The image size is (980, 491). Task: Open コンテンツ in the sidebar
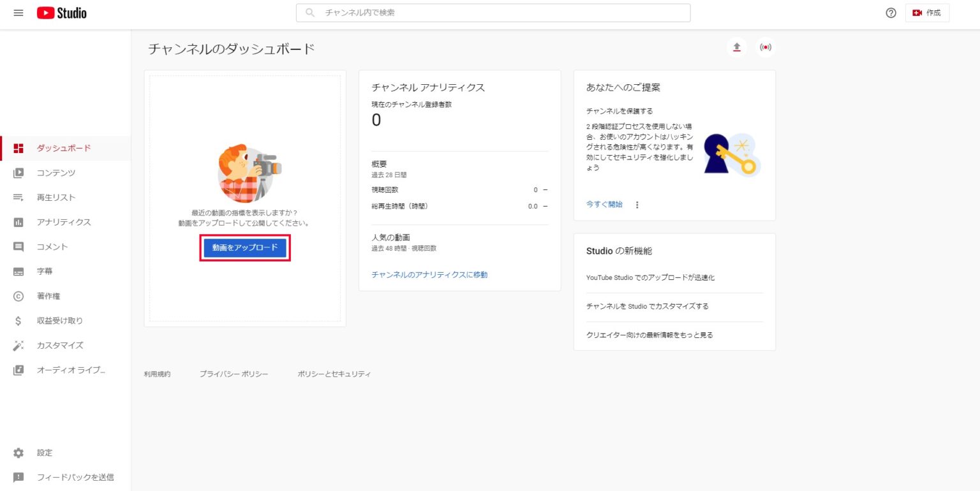point(56,173)
